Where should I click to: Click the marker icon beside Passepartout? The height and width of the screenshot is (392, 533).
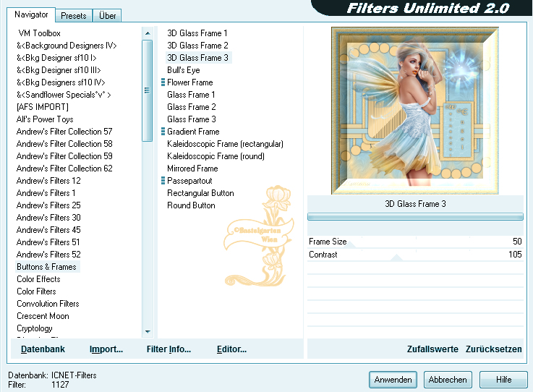click(163, 181)
